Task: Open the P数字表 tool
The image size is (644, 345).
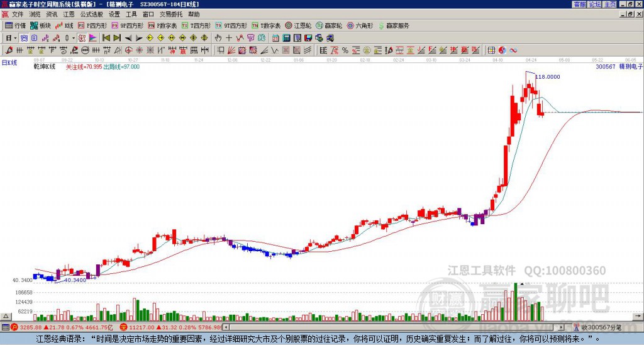Action: click(162, 25)
